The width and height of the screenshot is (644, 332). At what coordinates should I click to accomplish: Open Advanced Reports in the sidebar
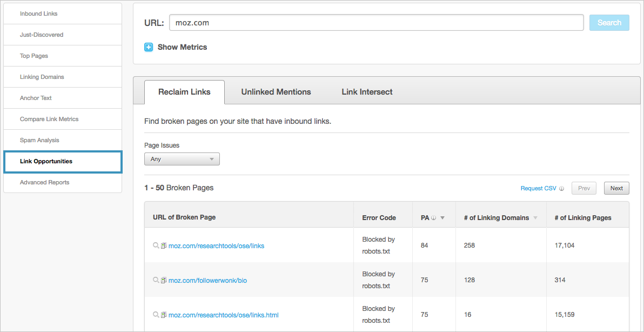coord(63,182)
